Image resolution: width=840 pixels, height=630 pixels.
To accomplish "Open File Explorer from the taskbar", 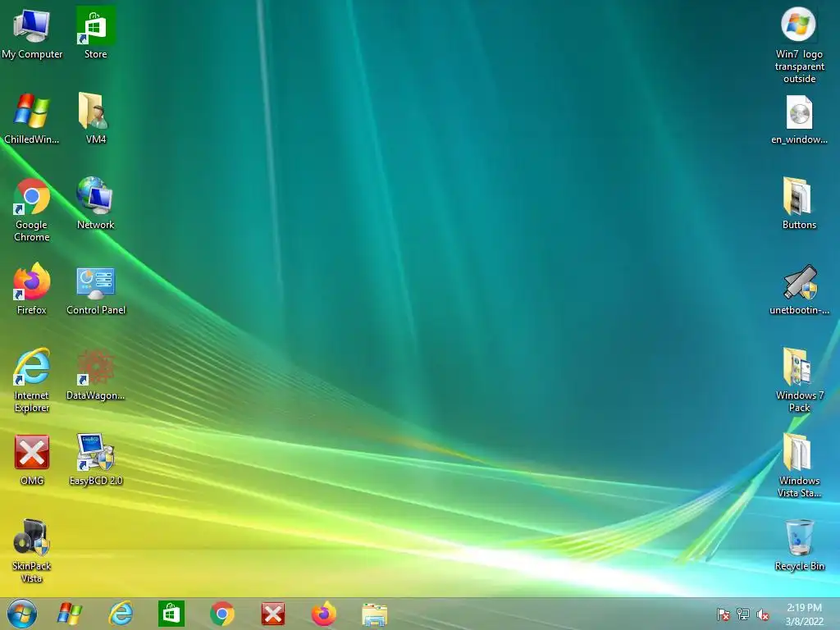I will 374,614.
